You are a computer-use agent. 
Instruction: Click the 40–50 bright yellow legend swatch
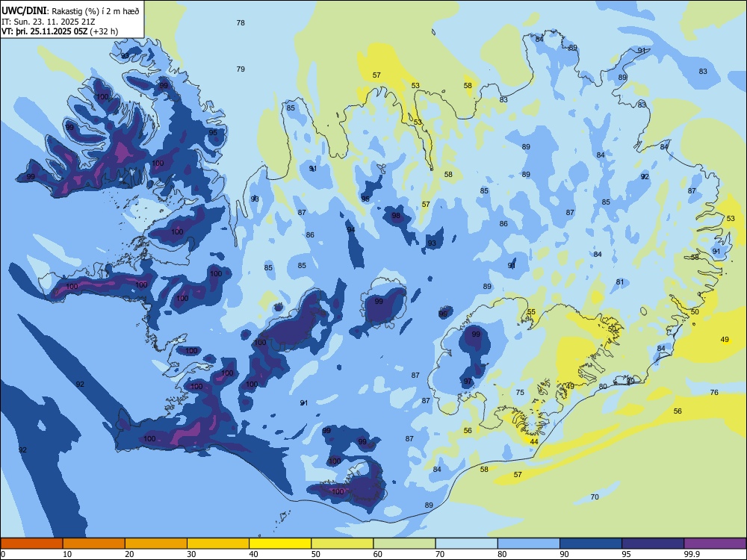280,544
